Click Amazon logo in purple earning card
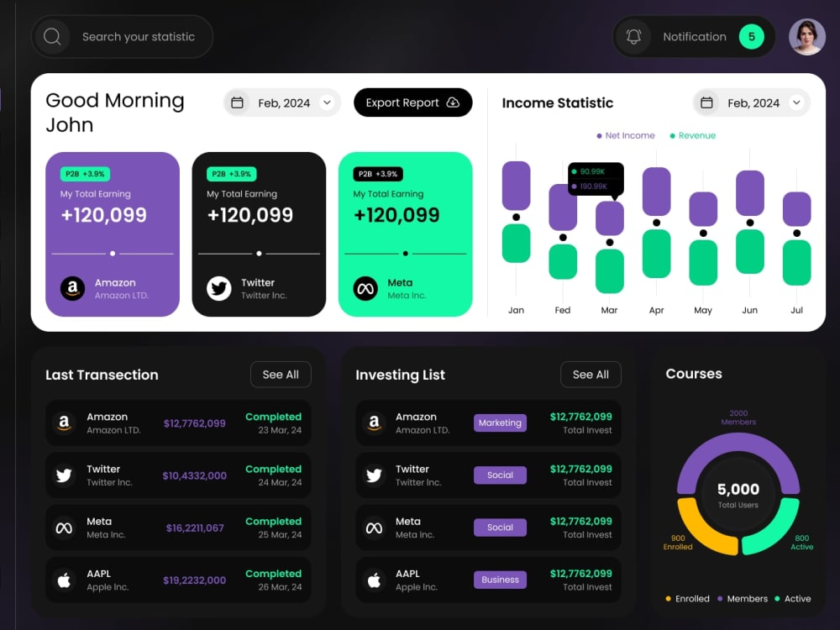Image resolution: width=840 pixels, height=630 pixels. coord(72,289)
